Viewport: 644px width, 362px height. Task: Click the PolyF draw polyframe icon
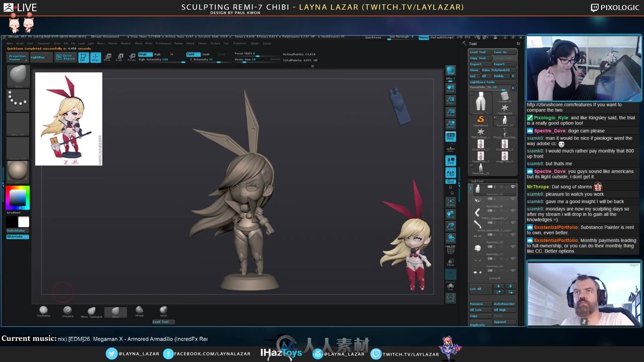(x=451, y=250)
